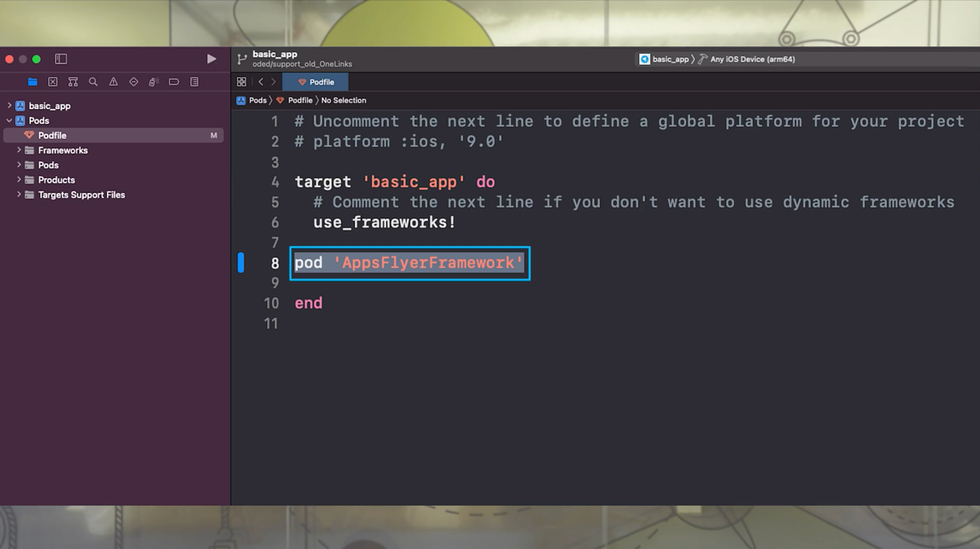Open the Project navigator folder icon

pos(33,82)
